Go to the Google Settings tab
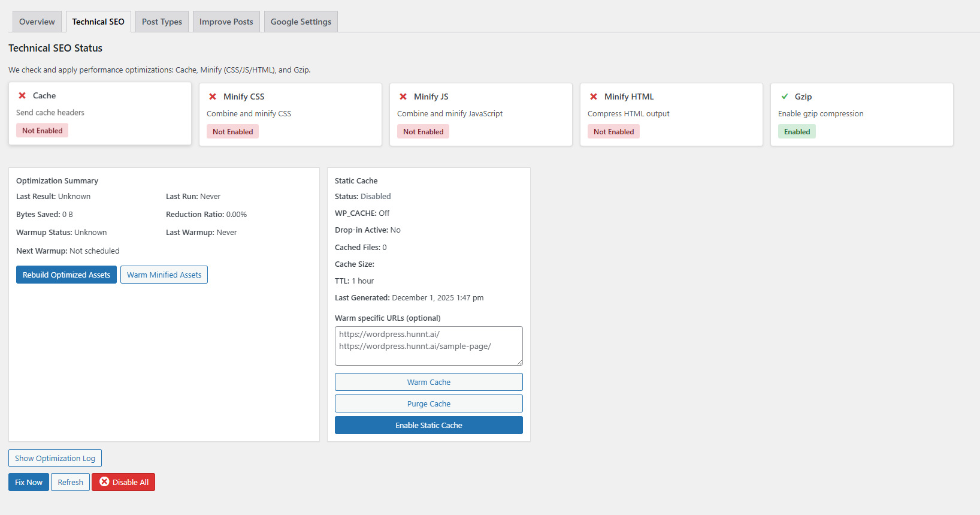This screenshot has height=515, width=980. (x=301, y=22)
